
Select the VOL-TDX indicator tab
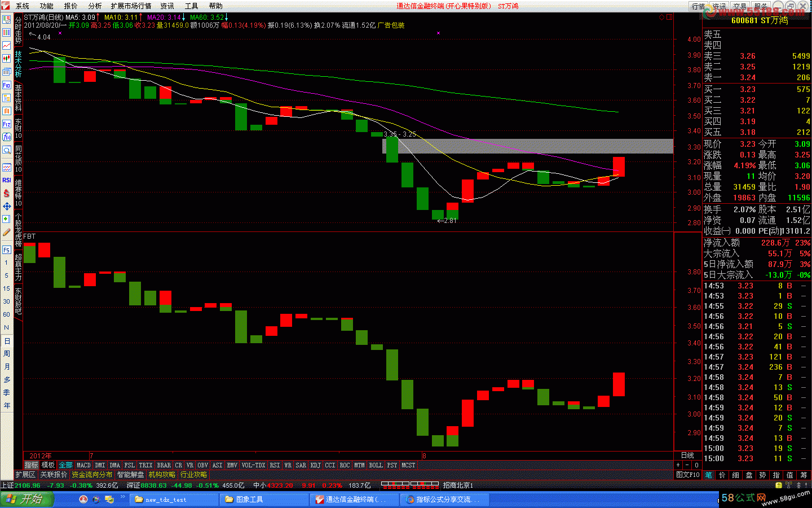coord(253,465)
